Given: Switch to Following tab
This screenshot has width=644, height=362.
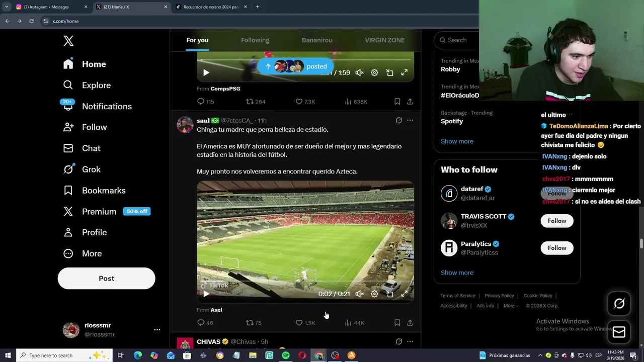Looking at the screenshot, I should pyautogui.click(x=255, y=40).
